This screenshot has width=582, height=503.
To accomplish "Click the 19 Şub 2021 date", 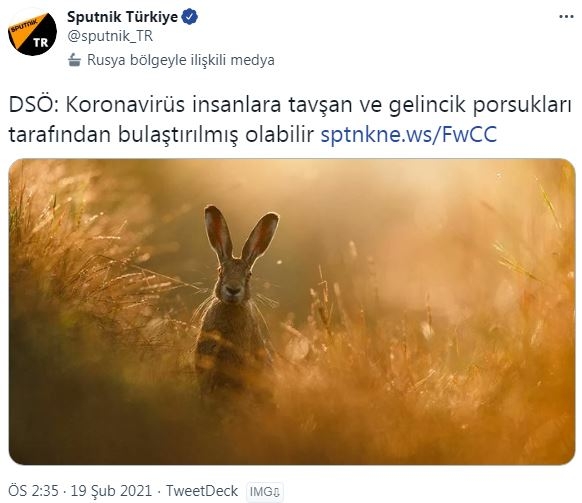I will click(x=111, y=491).
